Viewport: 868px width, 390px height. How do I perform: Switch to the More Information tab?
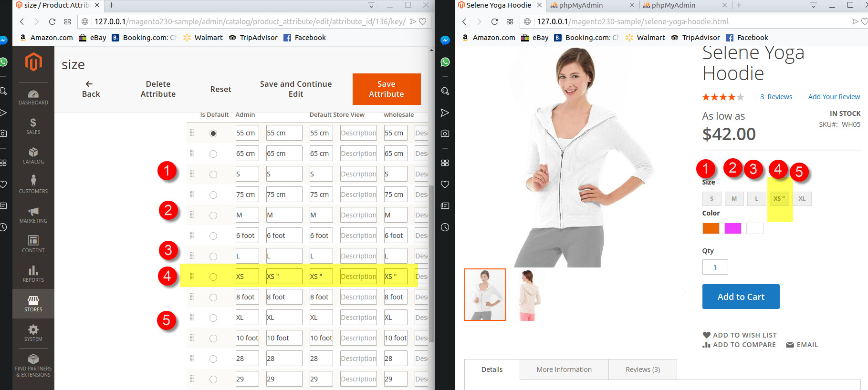click(x=564, y=369)
